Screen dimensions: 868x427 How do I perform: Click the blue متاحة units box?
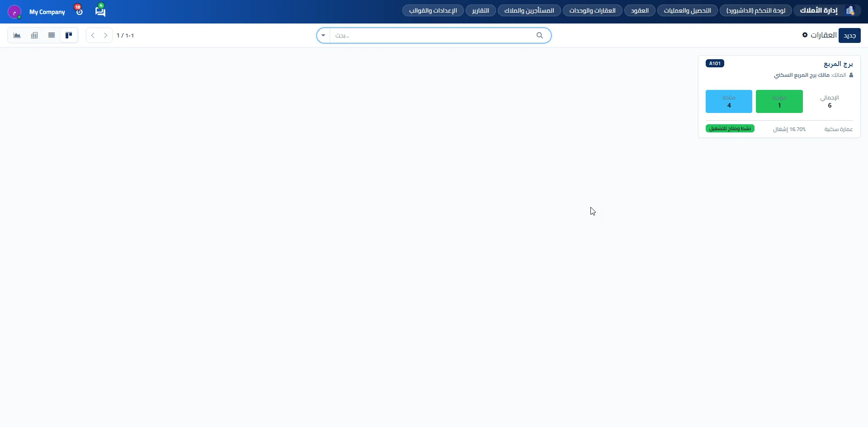(729, 101)
